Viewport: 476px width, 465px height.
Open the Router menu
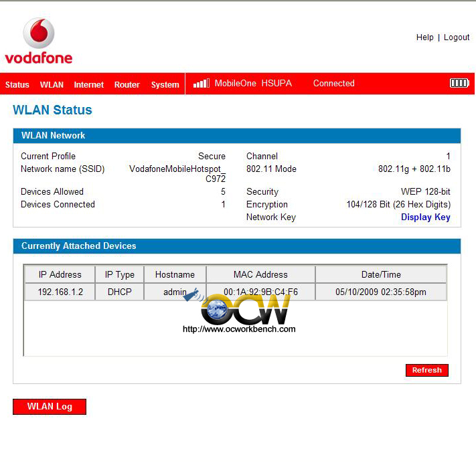127,84
